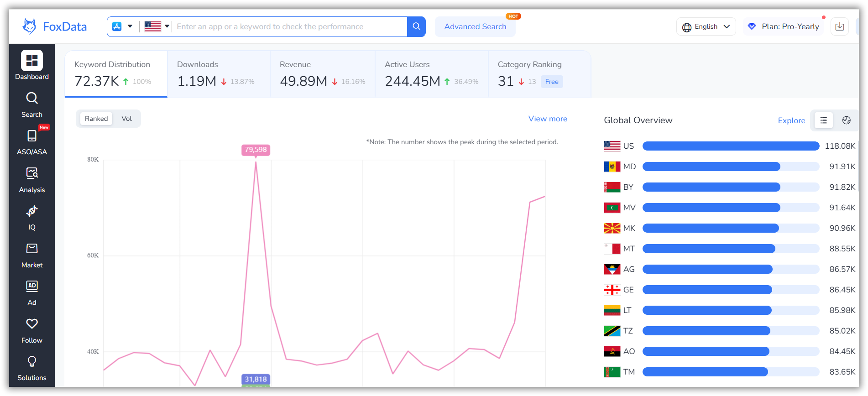Click the Antigua flag in AG row
Screen dimensions: 868x396
coord(612,269)
